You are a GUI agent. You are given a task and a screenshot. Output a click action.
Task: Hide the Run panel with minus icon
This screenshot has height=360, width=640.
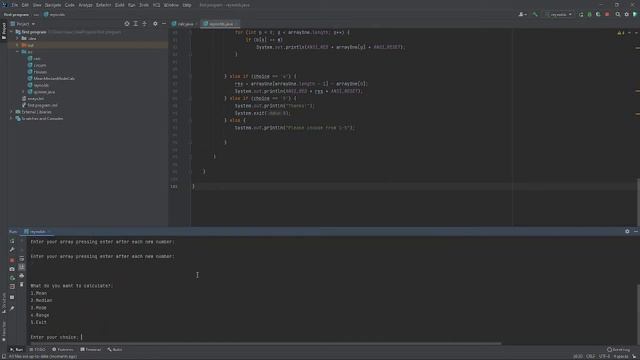636,231
